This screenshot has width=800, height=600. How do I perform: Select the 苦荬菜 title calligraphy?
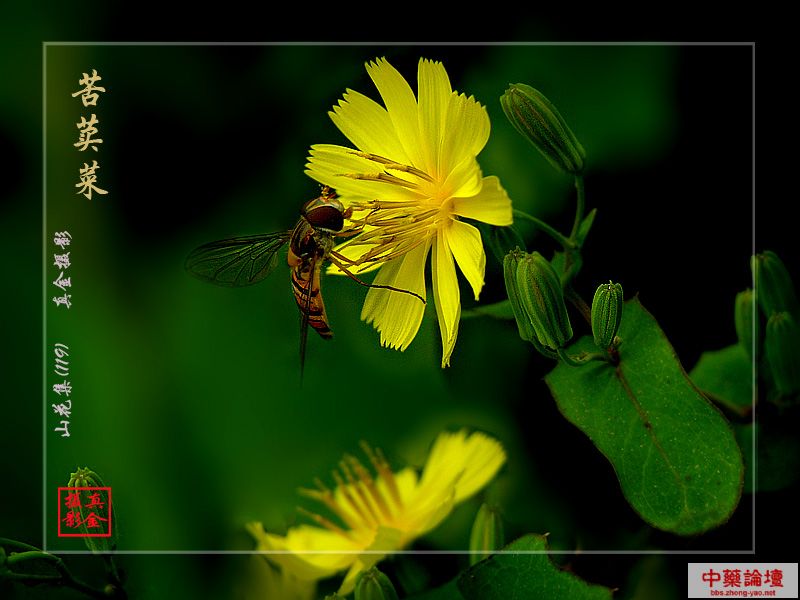[89, 134]
